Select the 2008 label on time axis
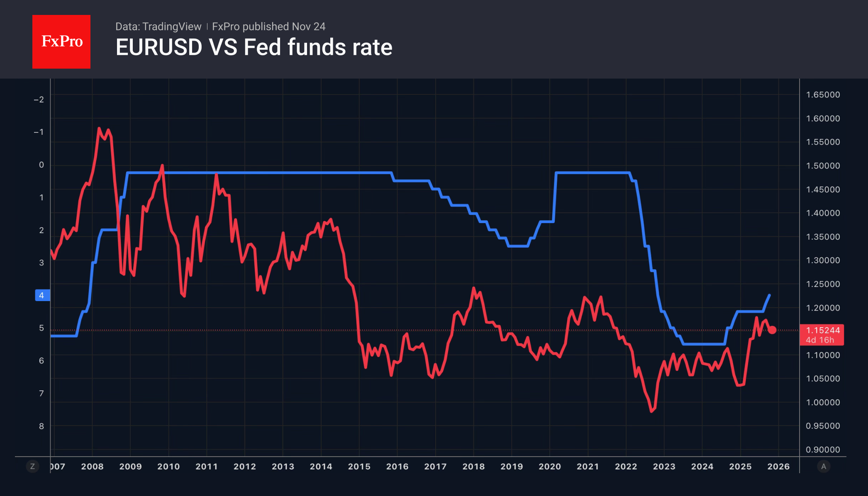Screen dimensions: 868x496 [92, 467]
